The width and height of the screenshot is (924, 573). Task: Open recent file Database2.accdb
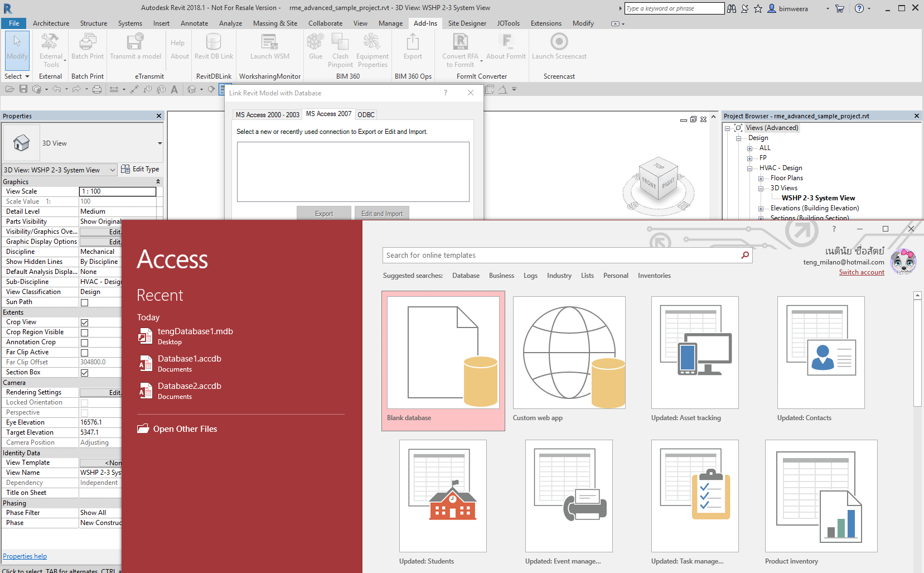coord(180,391)
